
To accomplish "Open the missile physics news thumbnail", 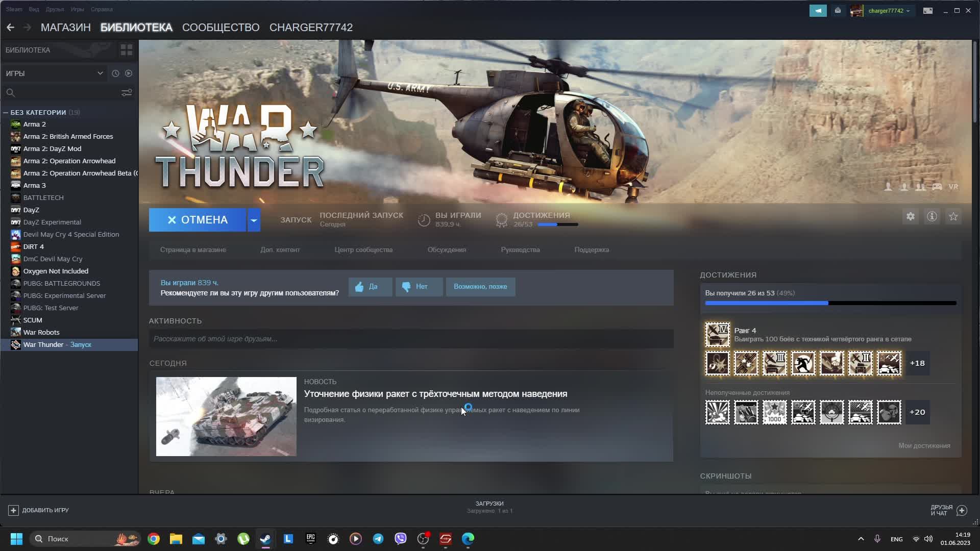I will 226,416.
